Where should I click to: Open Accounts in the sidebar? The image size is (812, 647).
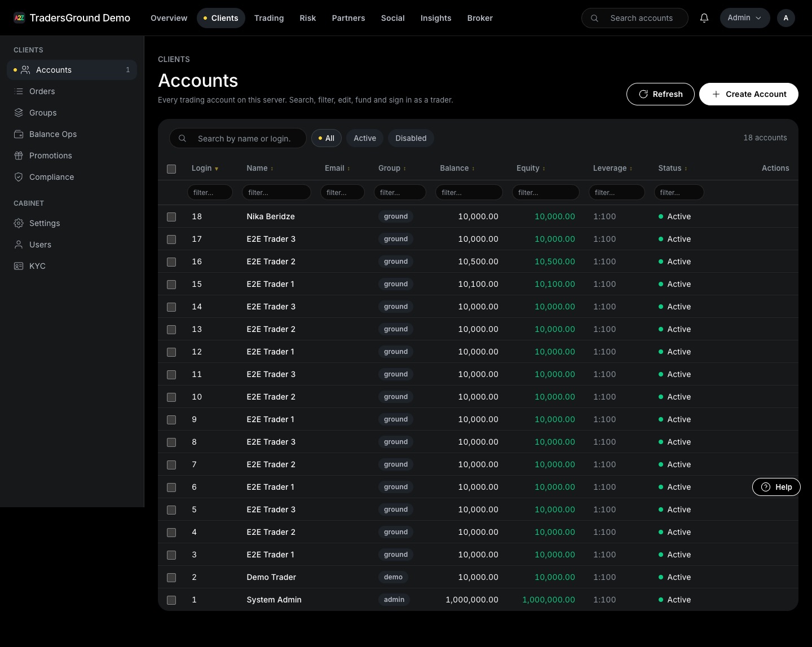pyautogui.click(x=72, y=70)
